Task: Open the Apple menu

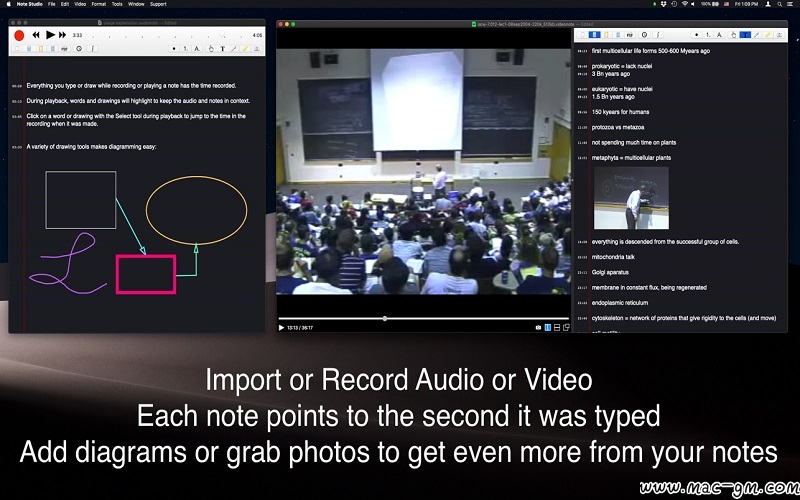Action: pos(8,4)
